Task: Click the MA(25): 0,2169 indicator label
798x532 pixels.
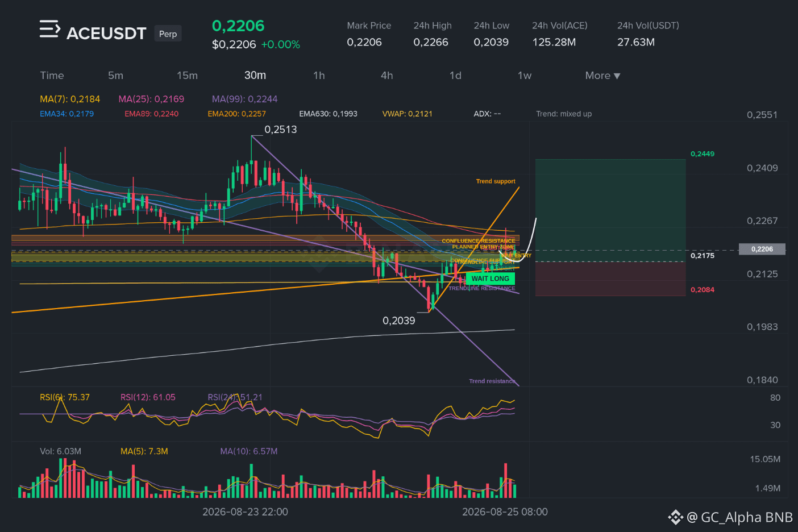Action: pyautogui.click(x=151, y=99)
